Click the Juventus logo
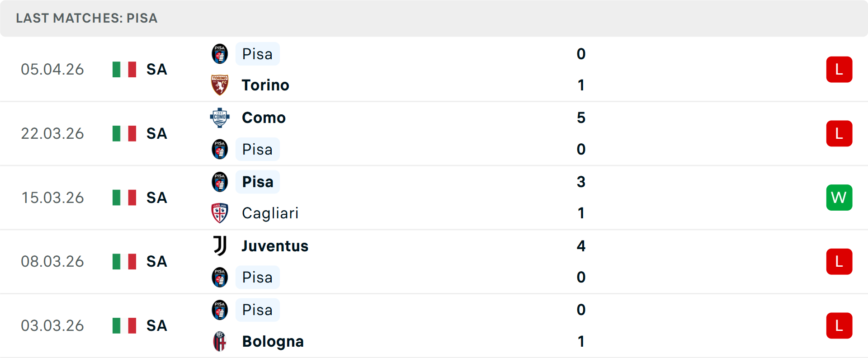Viewport: 868px width, 358px height. tap(220, 246)
